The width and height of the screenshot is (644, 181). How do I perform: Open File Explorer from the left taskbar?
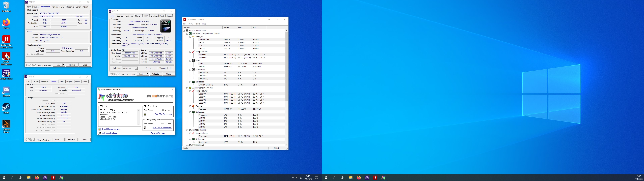point(29,178)
